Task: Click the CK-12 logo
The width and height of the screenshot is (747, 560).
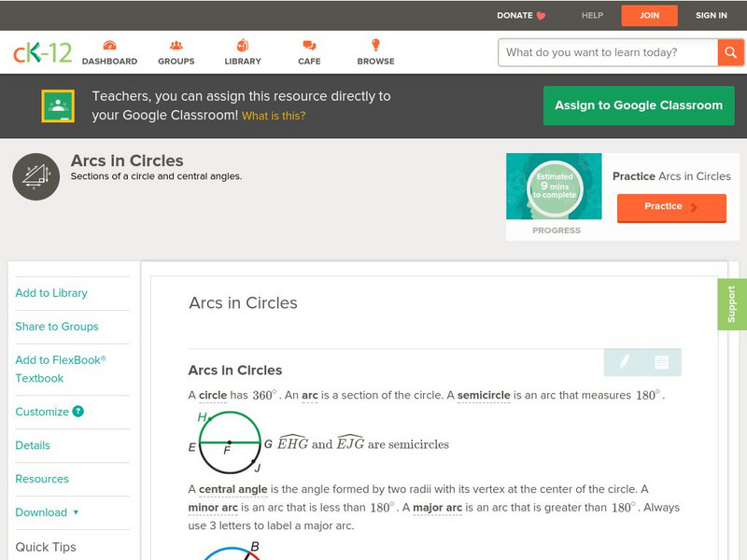Action: pos(42,52)
